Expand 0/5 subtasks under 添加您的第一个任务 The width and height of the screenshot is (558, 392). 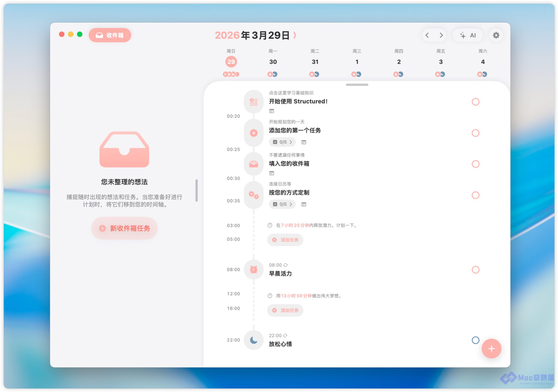tap(282, 142)
